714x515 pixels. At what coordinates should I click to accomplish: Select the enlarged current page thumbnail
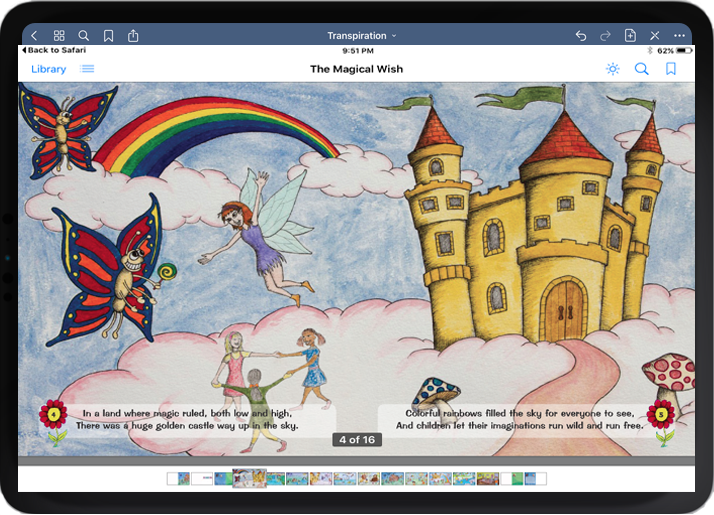pos(249,479)
